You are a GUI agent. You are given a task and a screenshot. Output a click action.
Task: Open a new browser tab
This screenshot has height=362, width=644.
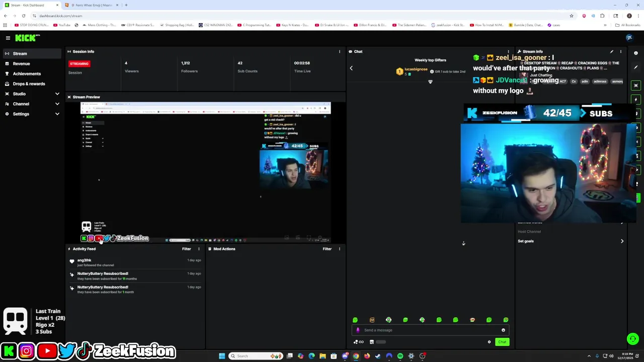point(126,5)
